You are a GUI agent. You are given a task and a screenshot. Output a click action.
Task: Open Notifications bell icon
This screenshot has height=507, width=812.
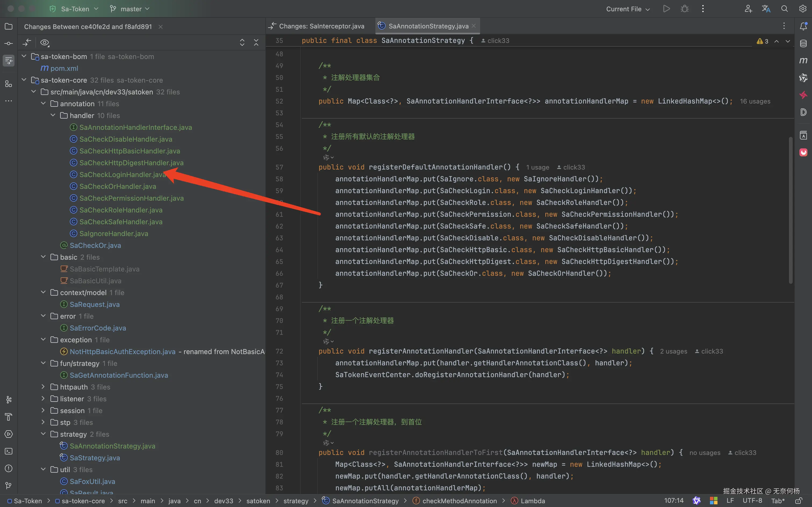click(803, 26)
